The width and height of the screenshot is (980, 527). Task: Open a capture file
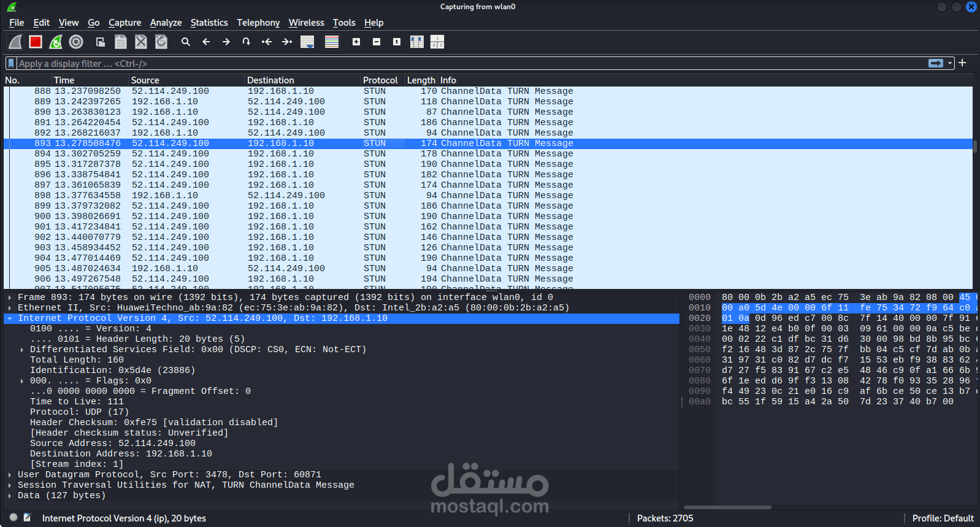[x=101, y=42]
